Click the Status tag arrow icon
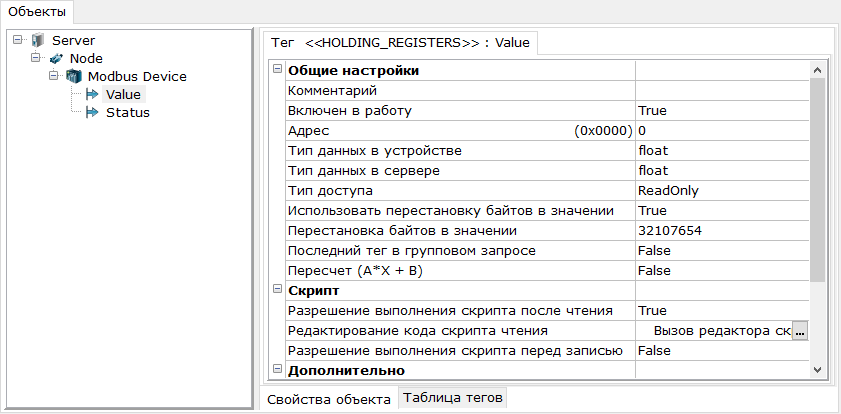Screen dimensions: 841x414 92,113
